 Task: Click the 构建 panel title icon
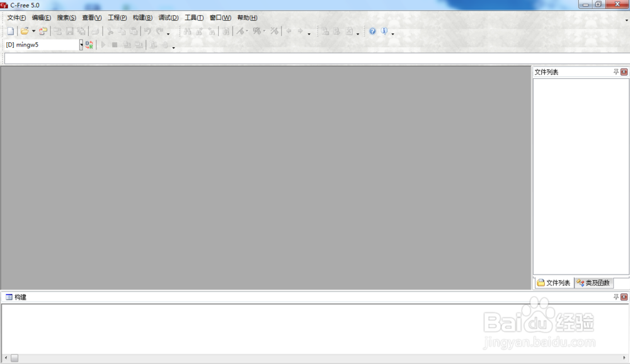click(x=9, y=297)
